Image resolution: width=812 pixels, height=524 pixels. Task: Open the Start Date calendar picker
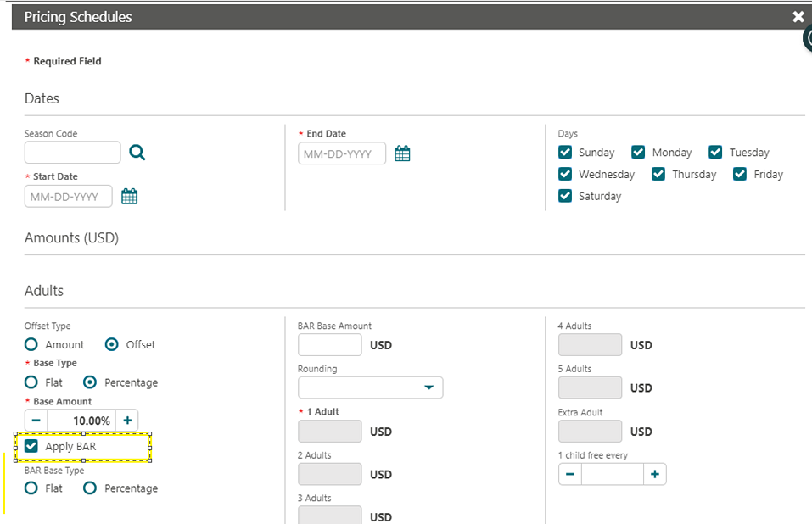[x=128, y=196]
